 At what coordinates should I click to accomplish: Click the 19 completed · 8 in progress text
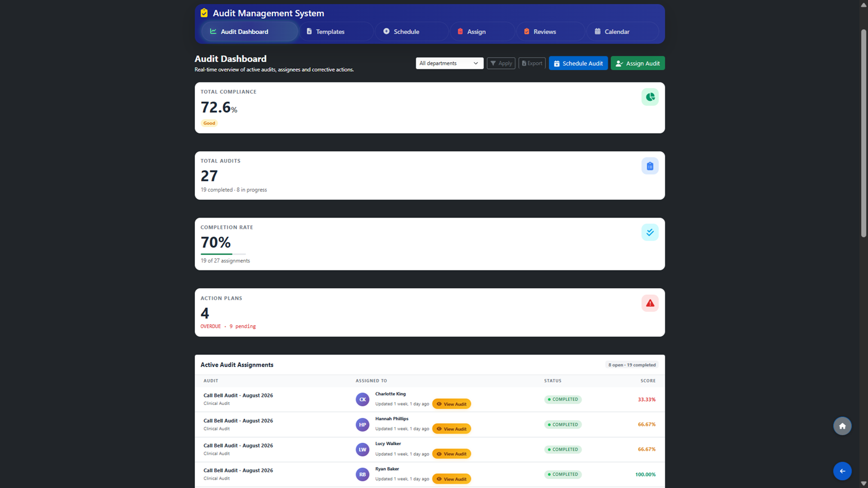tap(233, 190)
